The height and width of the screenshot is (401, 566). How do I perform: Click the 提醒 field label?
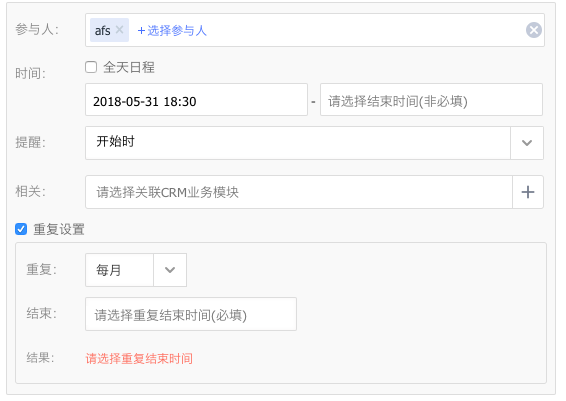(x=30, y=143)
